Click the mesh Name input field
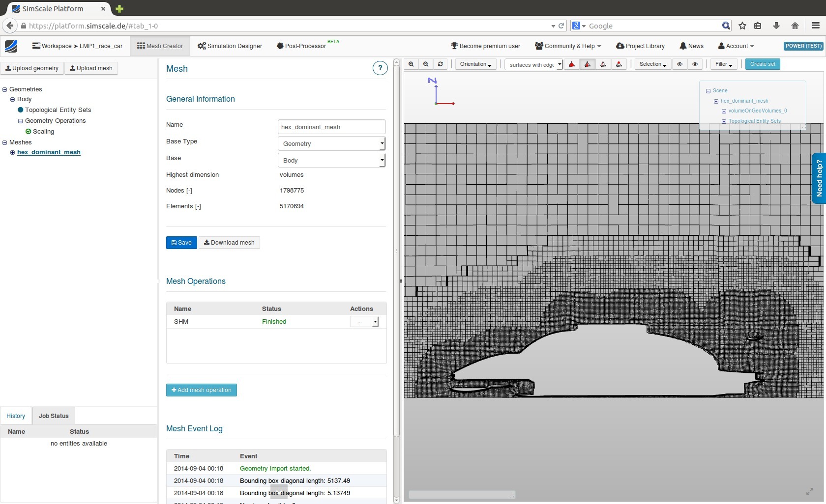This screenshot has height=504, width=826. [331, 127]
